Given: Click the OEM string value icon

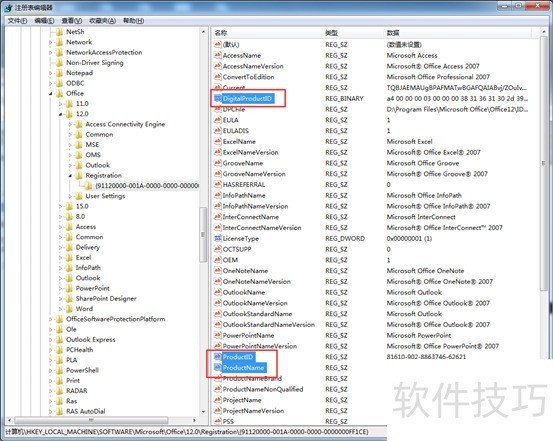Looking at the screenshot, I should click(x=218, y=260).
